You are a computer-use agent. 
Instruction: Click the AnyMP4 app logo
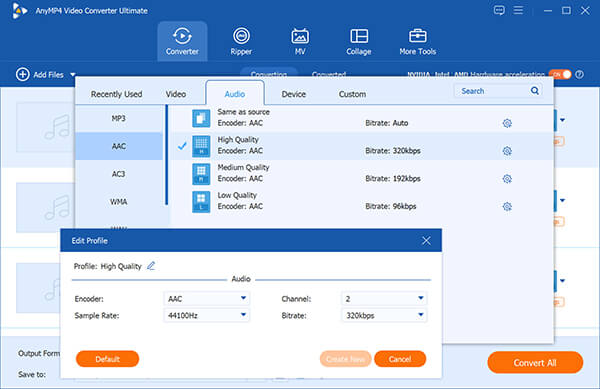click(x=19, y=11)
